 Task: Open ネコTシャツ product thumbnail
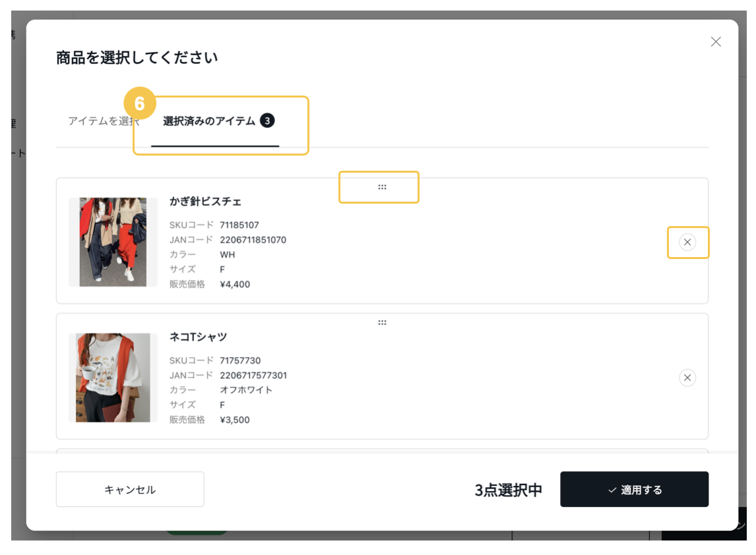coord(113,378)
